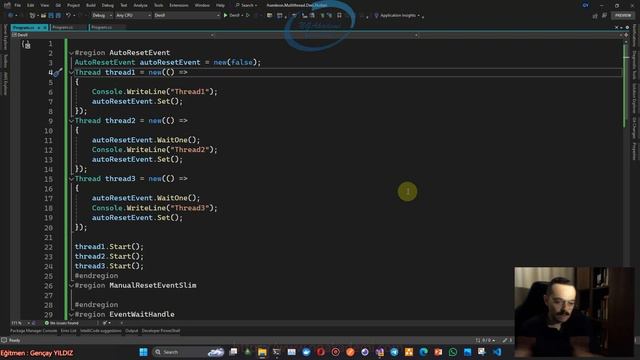
Task: Click the Open File folder icon
Action: [43, 16]
